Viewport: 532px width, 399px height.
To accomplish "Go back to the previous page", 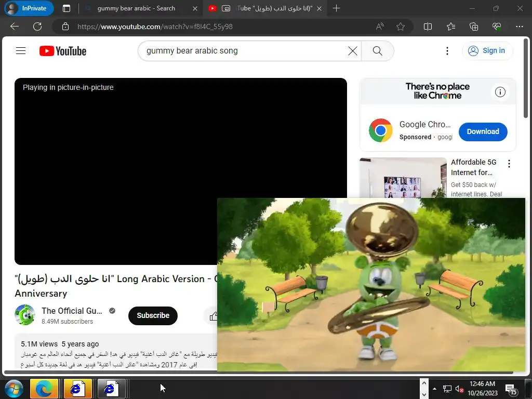I will (14, 26).
